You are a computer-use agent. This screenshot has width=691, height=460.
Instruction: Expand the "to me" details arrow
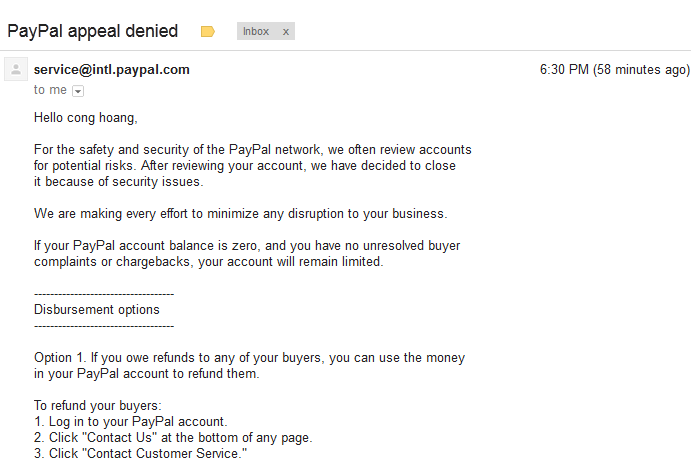78,91
